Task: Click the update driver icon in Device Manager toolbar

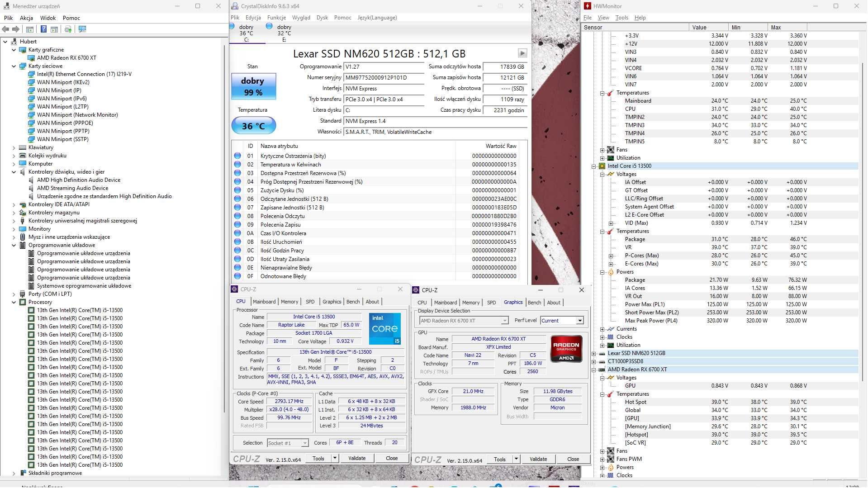Action: (68, 29)
